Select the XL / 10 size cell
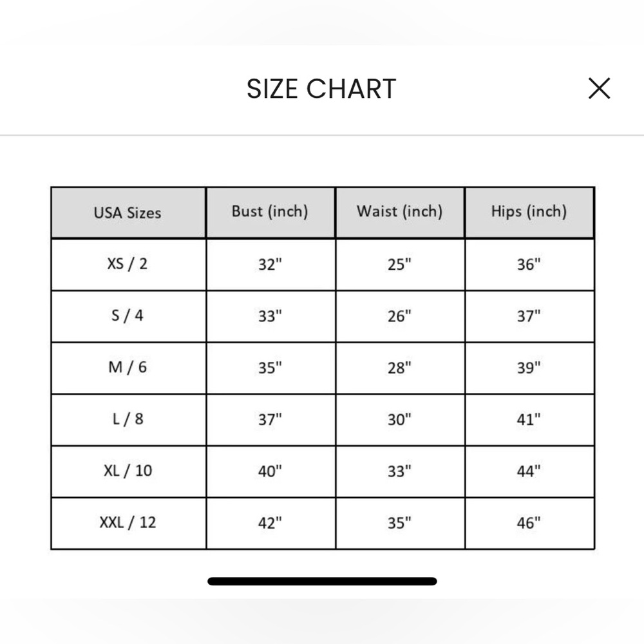Screen dimensions: 644x644 click(x=128, y=471)
